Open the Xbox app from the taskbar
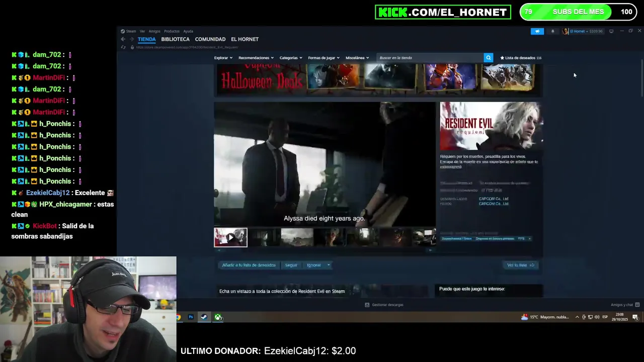The image size is (644, 362). point(218,317)
